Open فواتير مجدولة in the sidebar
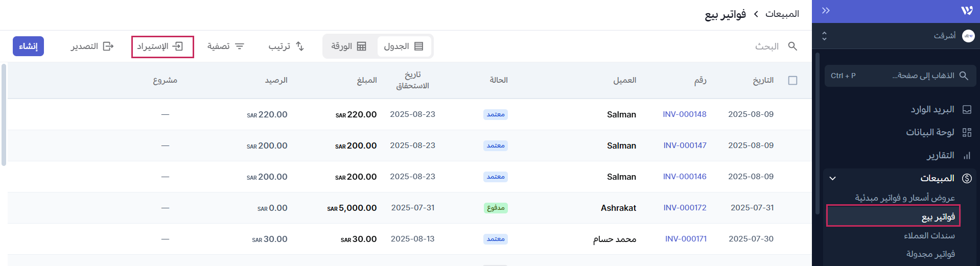This screenshot has height=266, width=980. point(930,254)
